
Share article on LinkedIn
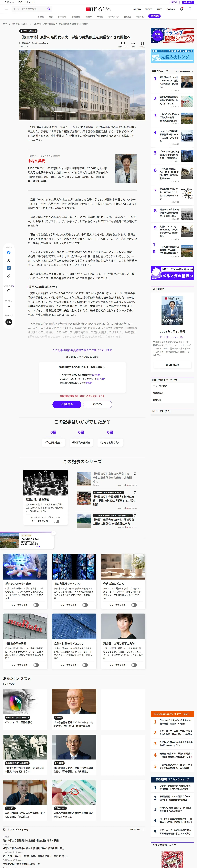9,268
